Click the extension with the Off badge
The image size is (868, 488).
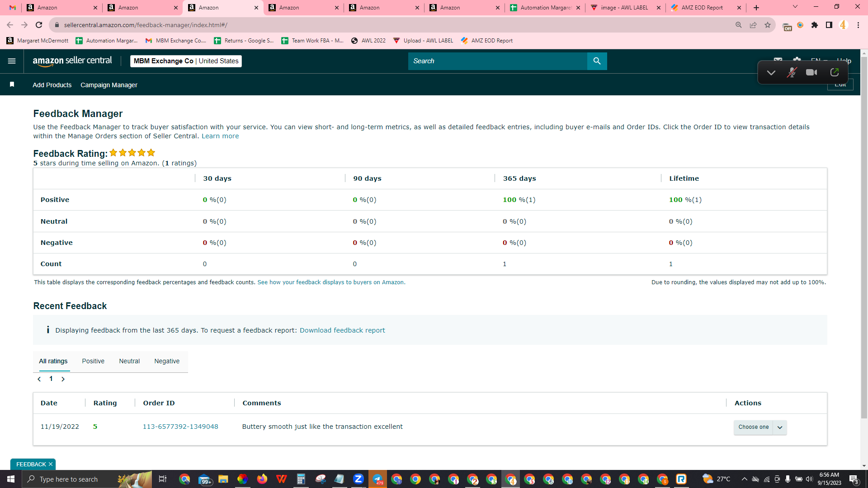coord(787,26)
